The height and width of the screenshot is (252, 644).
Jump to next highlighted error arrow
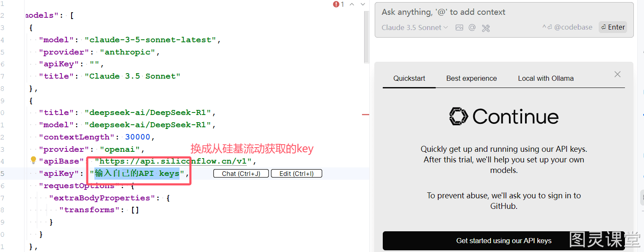click(363, 4)
